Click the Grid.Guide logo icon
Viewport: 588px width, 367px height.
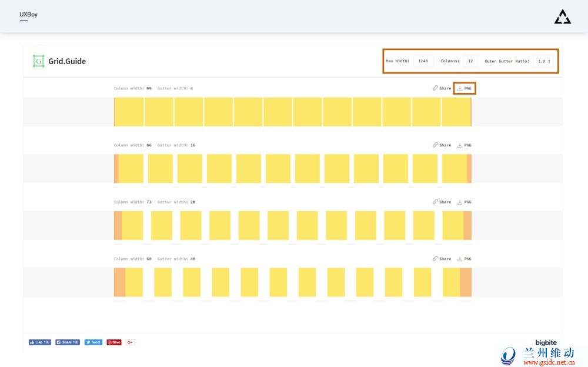click(38, 61)
